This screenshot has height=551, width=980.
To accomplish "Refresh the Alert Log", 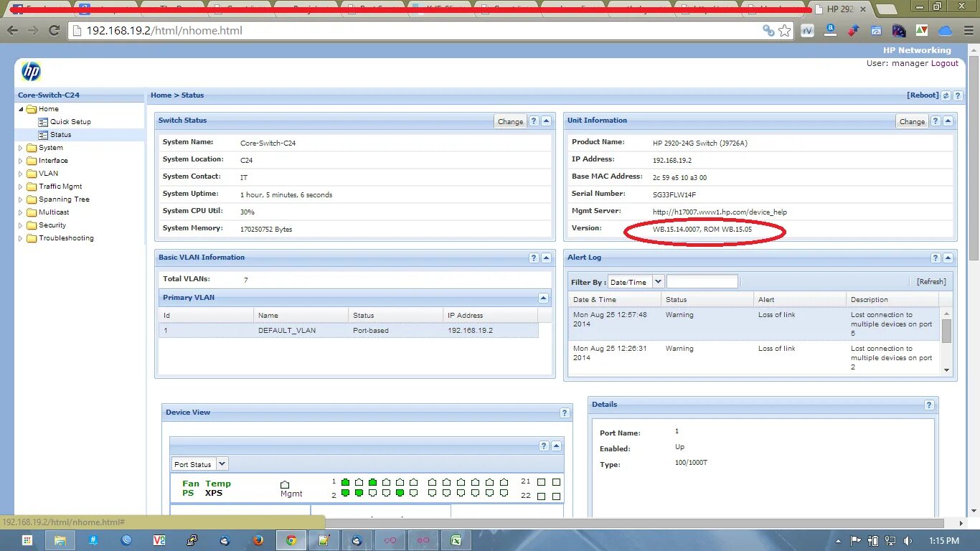I will click(931, 282).
